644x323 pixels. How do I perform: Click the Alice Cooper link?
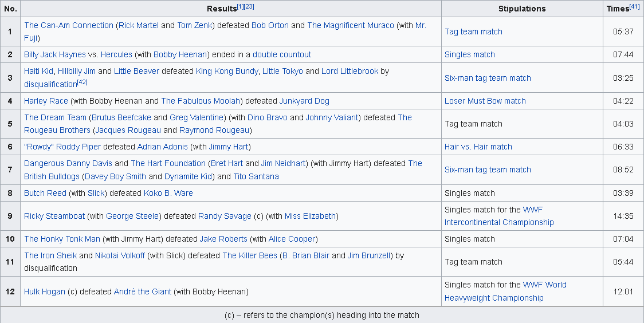coord(292,239)
